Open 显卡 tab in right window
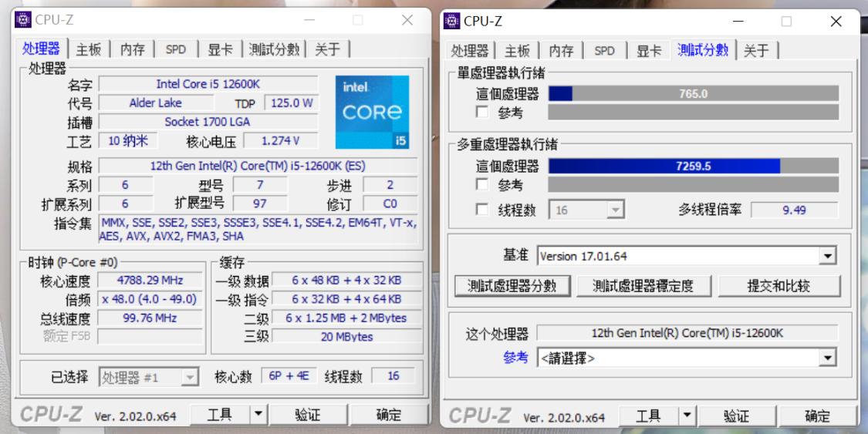Viewport: 868px width, 434px height. (x=648, y=51)
